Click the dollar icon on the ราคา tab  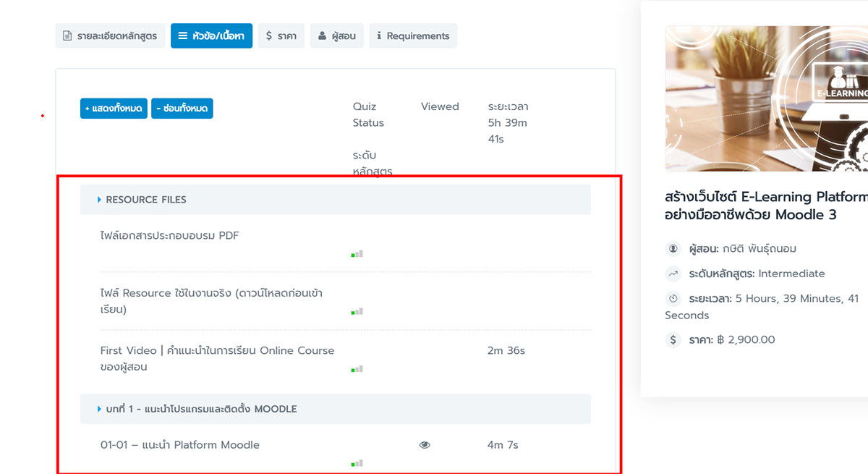click(x=268, y=35)
